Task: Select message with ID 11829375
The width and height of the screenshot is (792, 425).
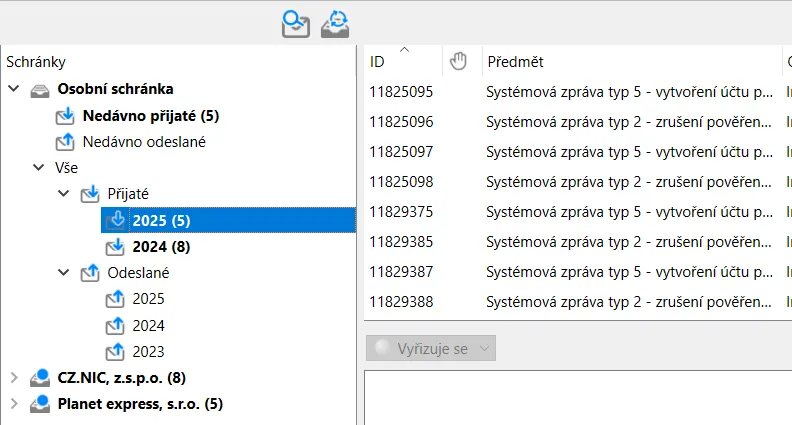Action: point(577,212)
